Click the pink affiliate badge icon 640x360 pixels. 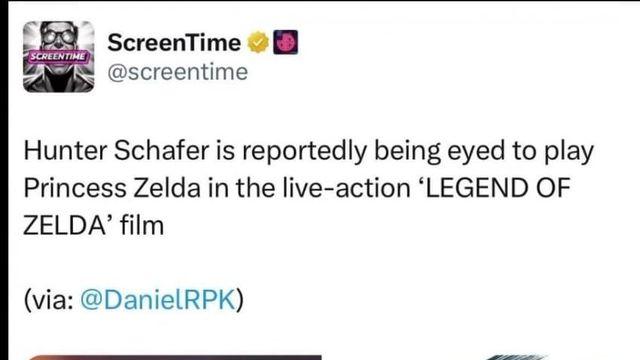[285, 42]
